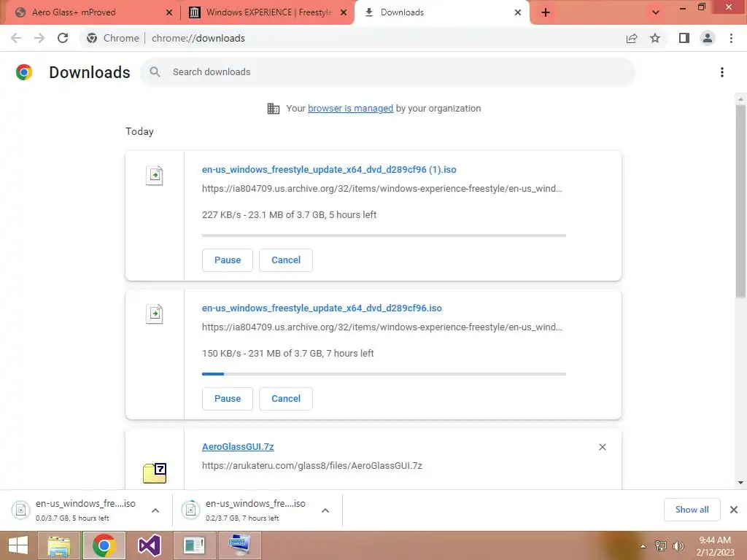Click the Chrome taskbar icon

pyautogui.click(x=104, y=545)
